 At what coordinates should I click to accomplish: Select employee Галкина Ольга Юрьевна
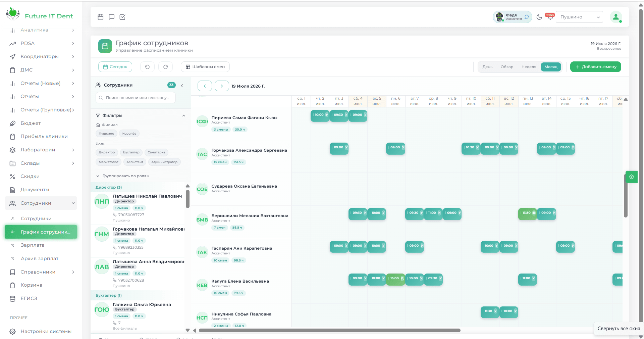click(x=138, y=316)
